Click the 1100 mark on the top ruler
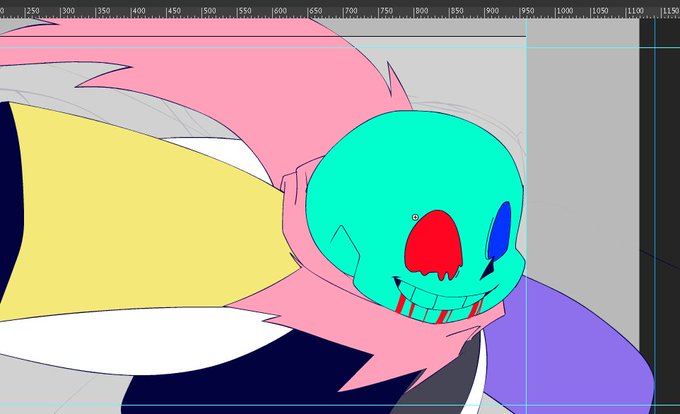680x414 pixels. point(635,11)
